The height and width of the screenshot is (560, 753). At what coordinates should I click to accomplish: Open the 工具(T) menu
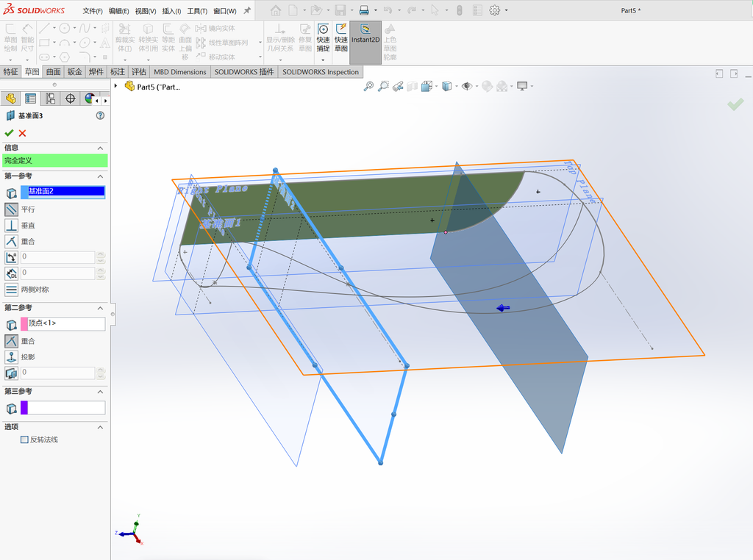coord(197,10)
